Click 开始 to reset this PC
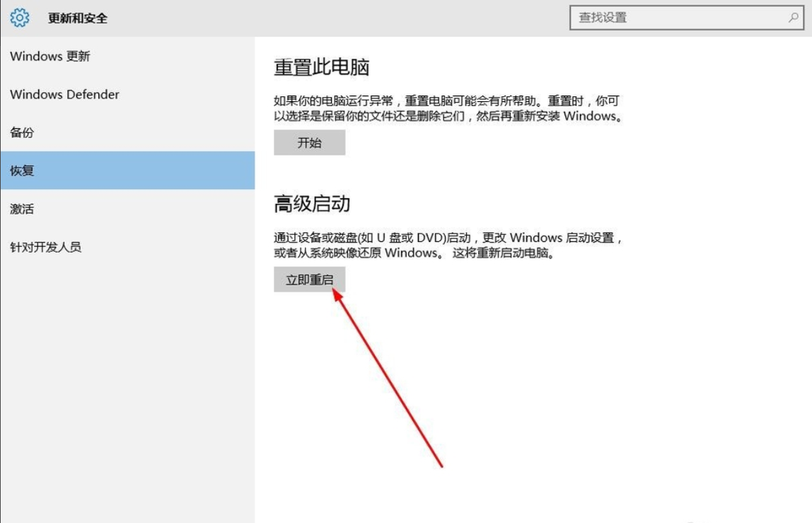The image size is (812, 523). pos(309,142)
